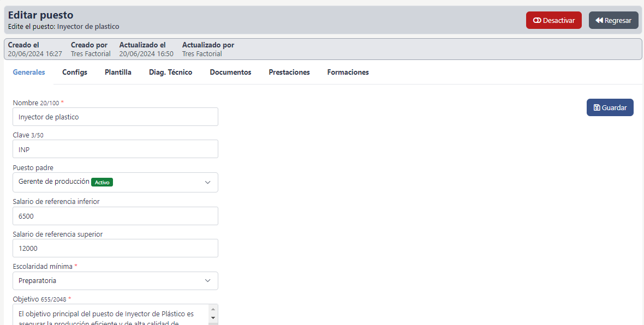View the Prestaciones tab
The image size is (644, 325).
[289, 72]
